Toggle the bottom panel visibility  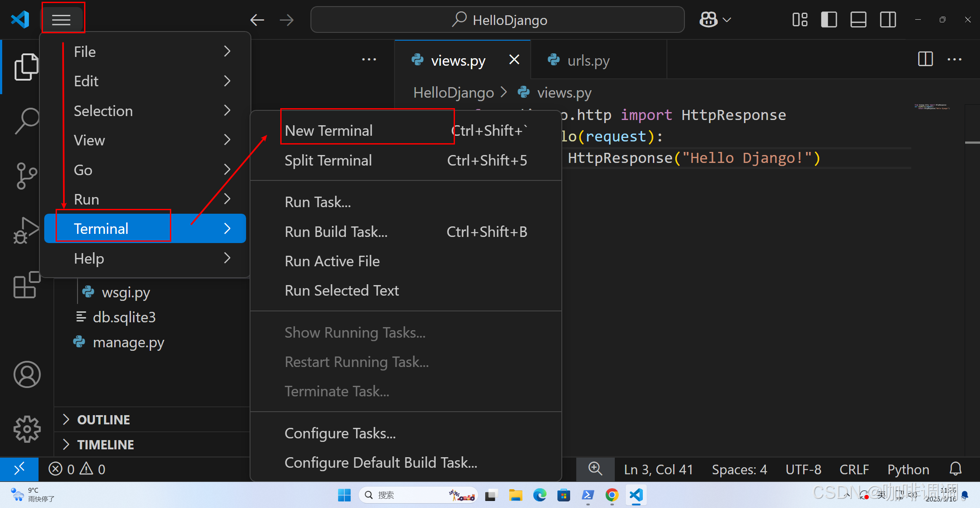click(858, 19)
